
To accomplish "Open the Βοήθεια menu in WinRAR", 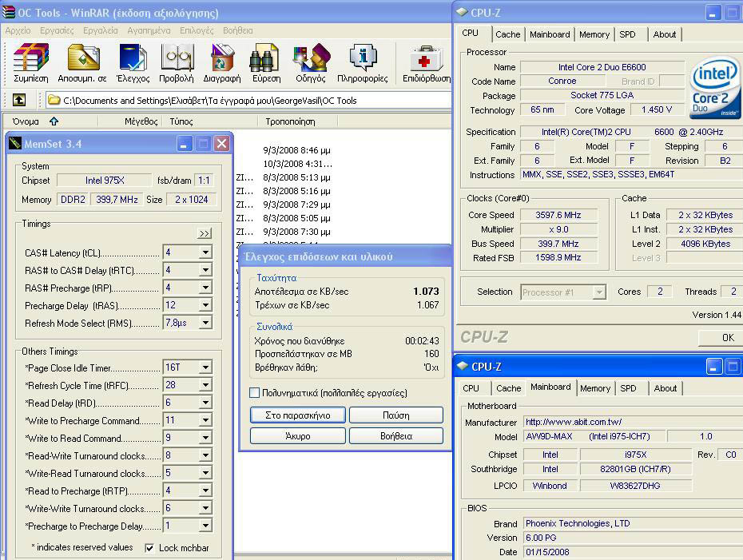I will pos(238,31).
